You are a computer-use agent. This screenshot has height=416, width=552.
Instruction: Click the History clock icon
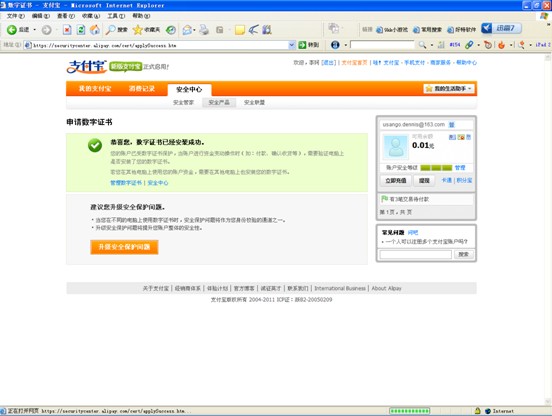point(171,30)
